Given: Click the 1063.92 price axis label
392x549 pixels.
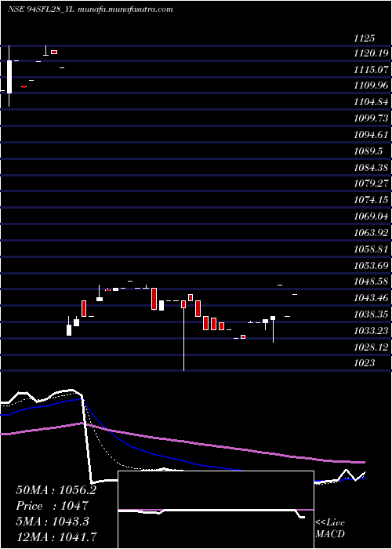Looking at the screenshot, I should [371, 231].
